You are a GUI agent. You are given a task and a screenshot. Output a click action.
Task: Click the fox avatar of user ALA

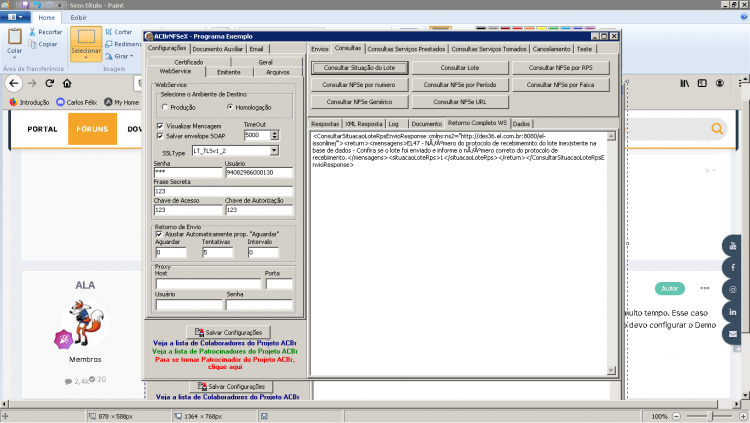coord(85,323)
